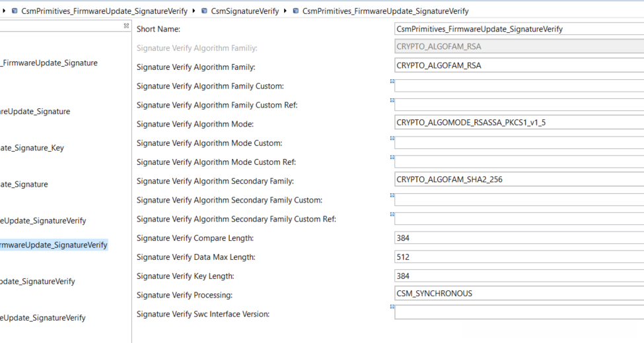
Task: Click the clear icon atop the left tree panel
Action: [x=126, y=26]
